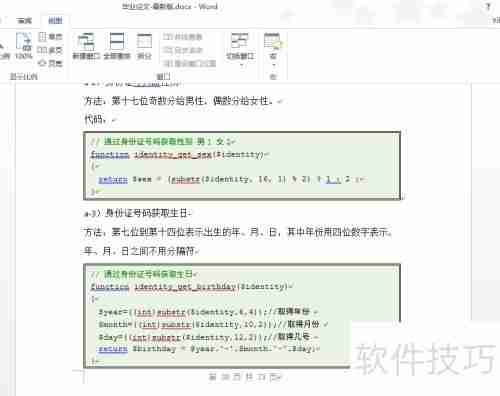Select Page Width (页宽) zoom
This screenshot has width=500, height=396.
point(50,63)
